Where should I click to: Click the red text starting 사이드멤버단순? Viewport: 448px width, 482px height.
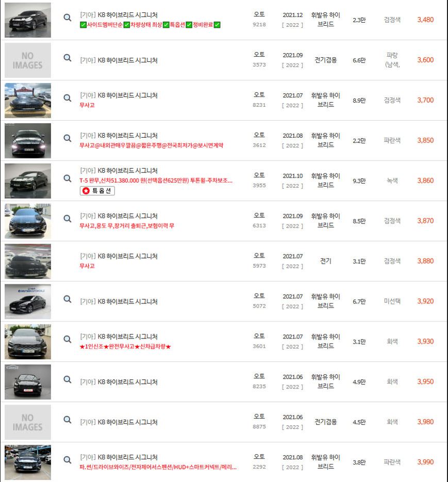(x=150, y=25)
